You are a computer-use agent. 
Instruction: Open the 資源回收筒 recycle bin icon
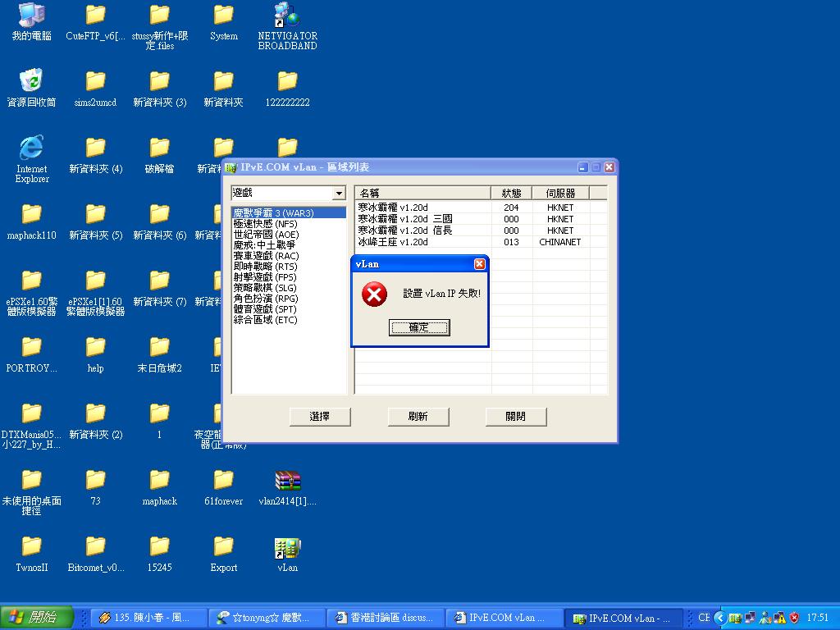pos(31,82)
